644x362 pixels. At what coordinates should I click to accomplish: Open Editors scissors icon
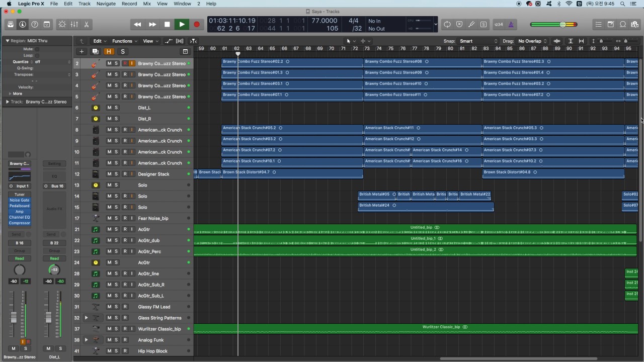coord(87,24)
